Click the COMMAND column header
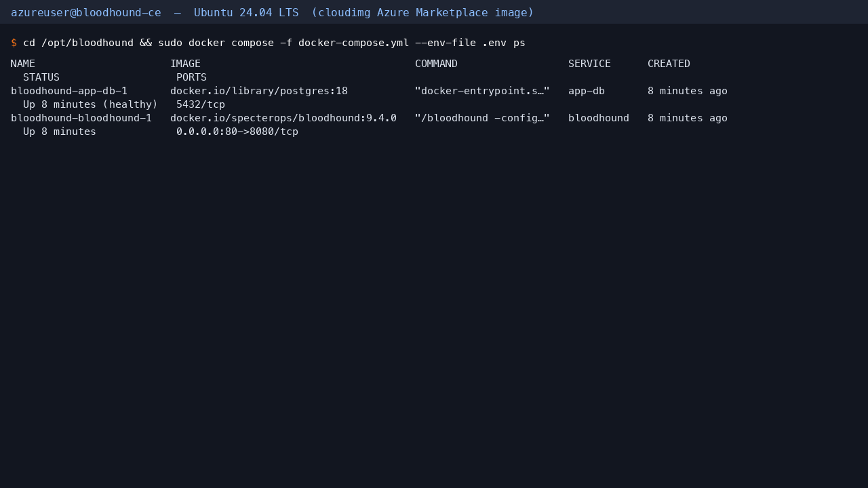 pyautogui.click(x=436, y=64)
